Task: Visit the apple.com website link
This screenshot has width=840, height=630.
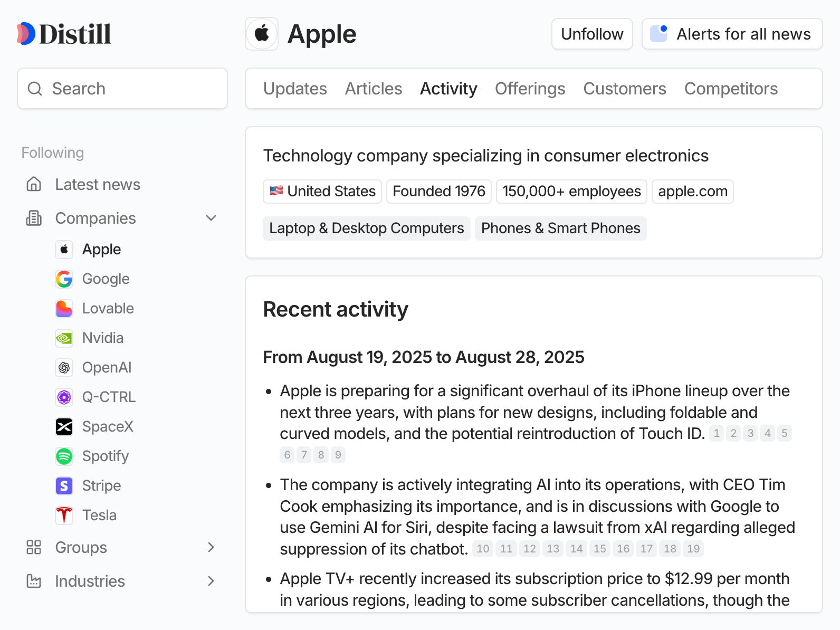Action: pos(692,192)
